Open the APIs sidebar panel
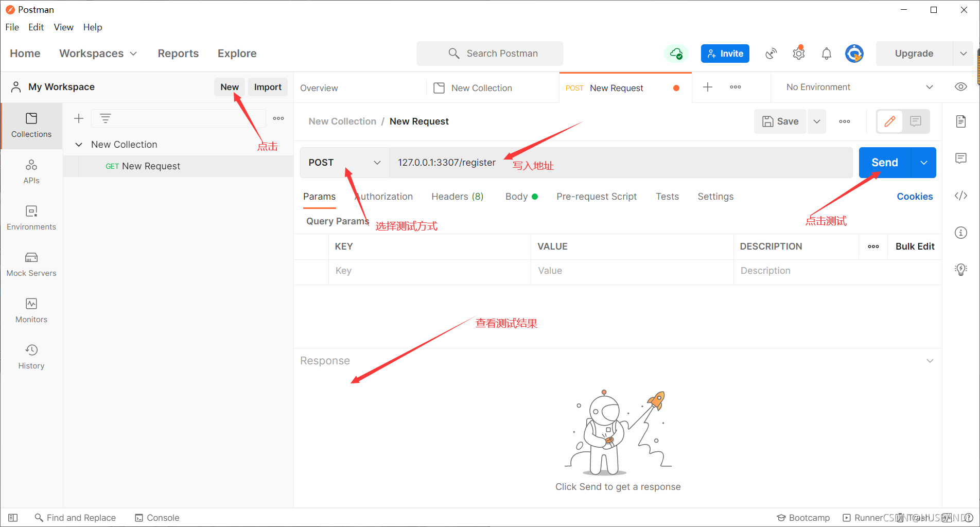Viewport: 980px width, 527px height. [x=31, y=172]
